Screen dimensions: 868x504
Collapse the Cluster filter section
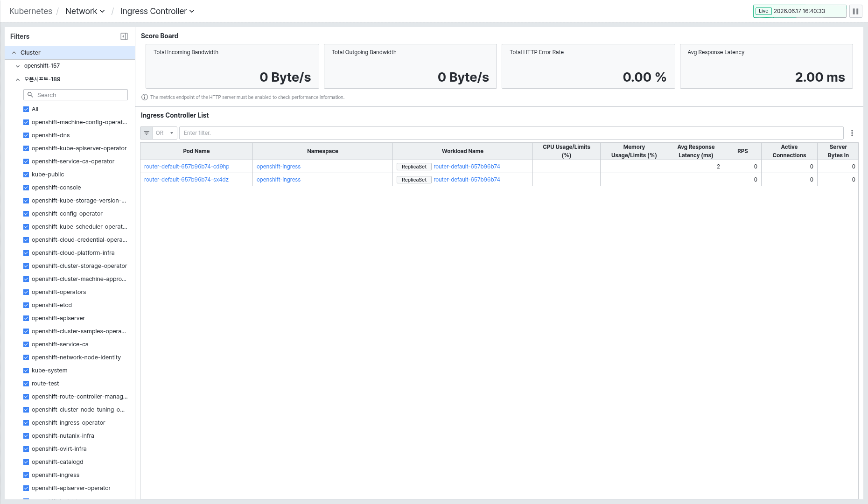(x=14, y=53)
